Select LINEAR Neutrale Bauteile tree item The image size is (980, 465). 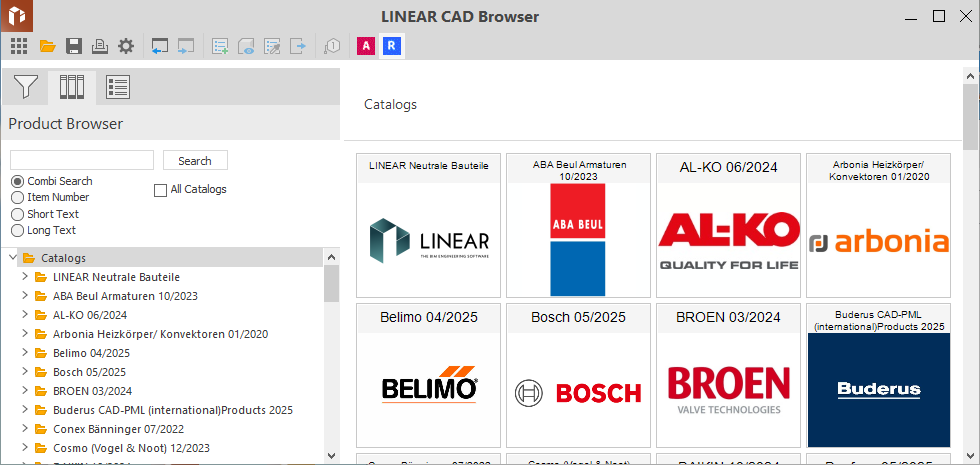click(x=116, y=277)
